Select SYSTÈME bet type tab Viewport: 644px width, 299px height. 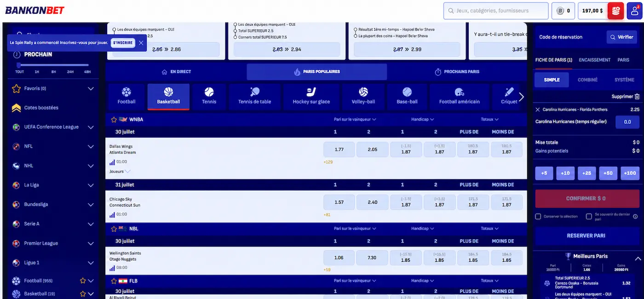click(x=624, y=80)
